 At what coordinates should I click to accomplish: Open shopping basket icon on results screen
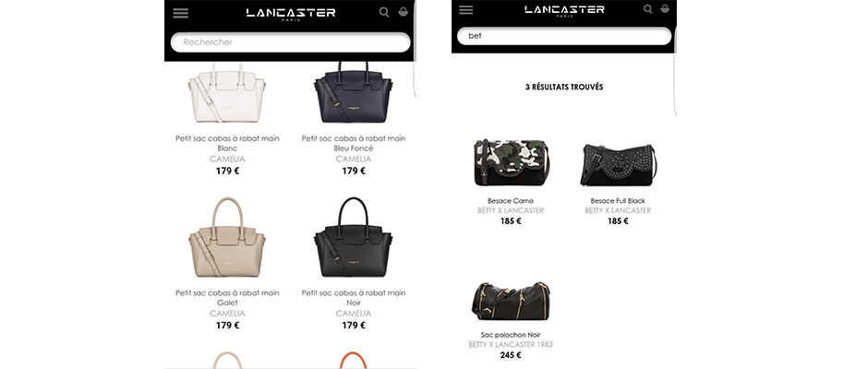[x=665, y=8]
